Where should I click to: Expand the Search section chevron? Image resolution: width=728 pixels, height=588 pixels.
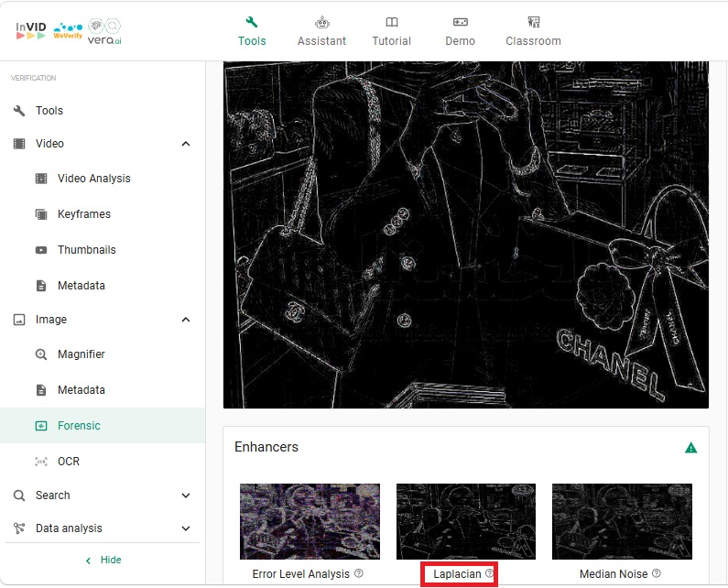pos(186,495)
